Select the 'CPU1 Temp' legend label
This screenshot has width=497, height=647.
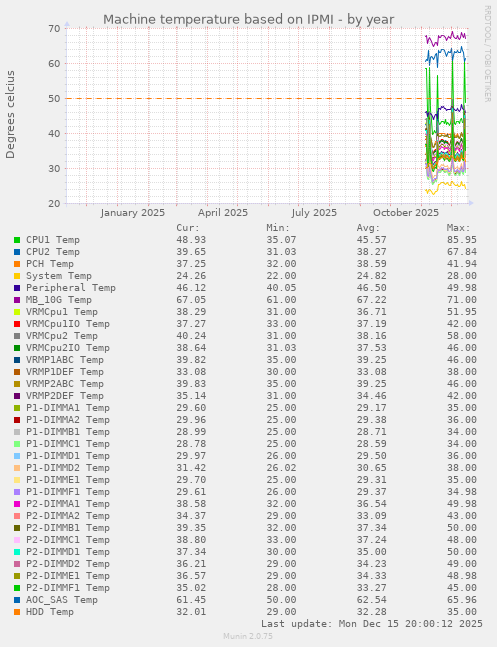point(53,240)
